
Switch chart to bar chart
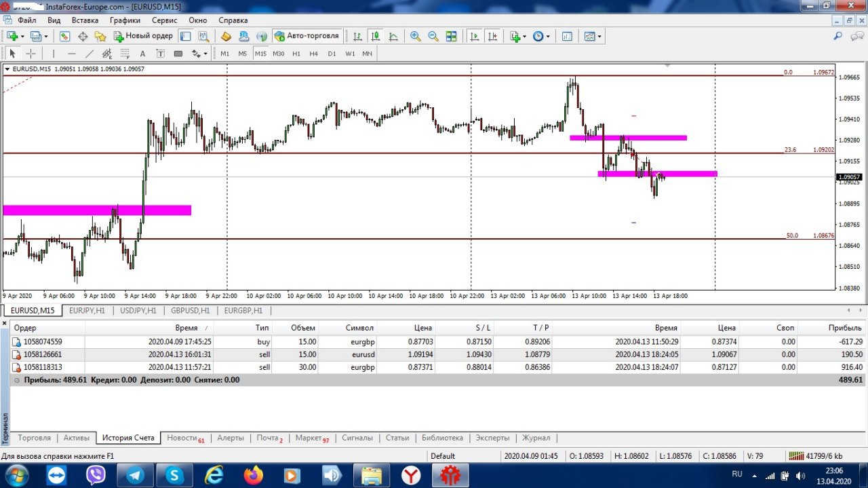(357, 36)
